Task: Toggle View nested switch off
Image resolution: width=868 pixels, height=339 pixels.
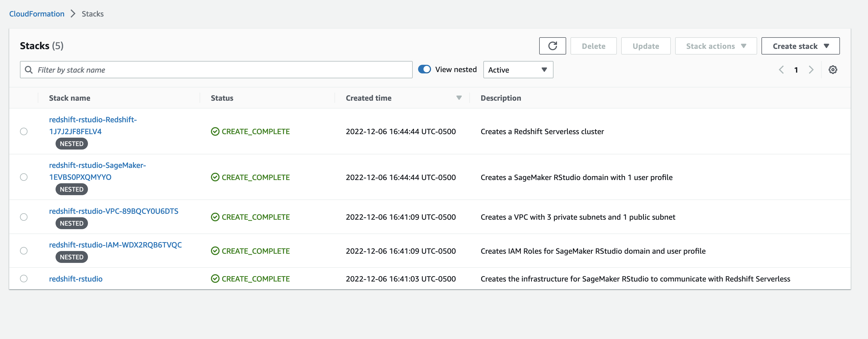Action: click(x=424, y=69)
